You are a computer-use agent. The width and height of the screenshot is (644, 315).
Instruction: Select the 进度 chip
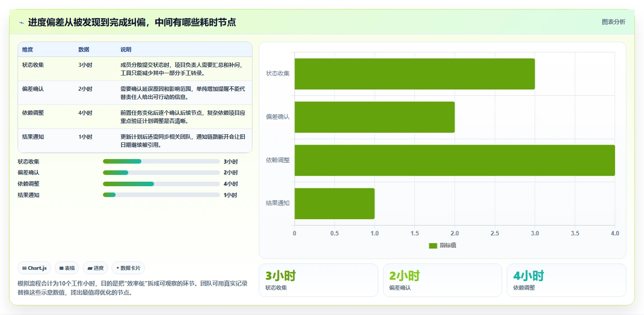[95, 268]
